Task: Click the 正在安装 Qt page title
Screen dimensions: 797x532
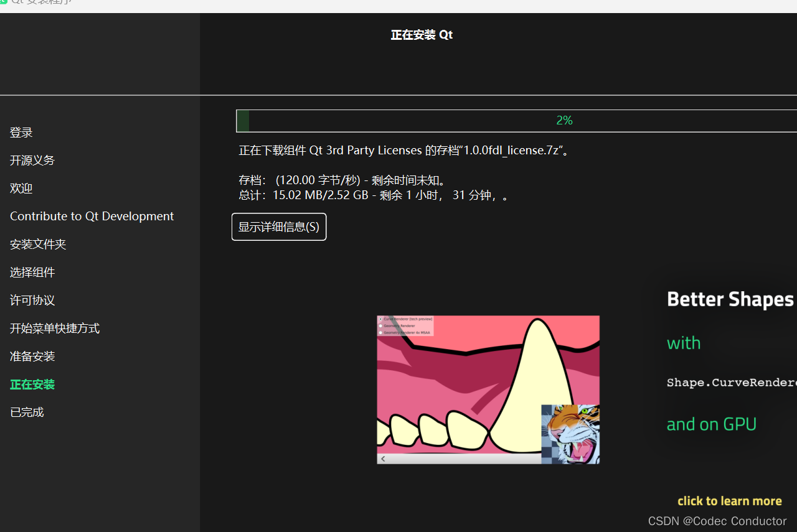Action: pyautogui.click(x=422, y=35)
